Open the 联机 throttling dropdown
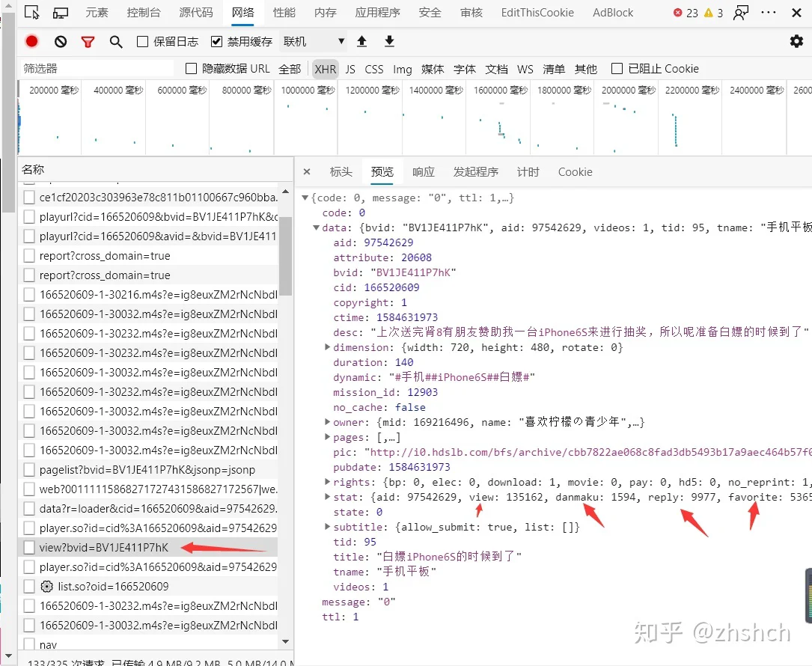The height and width of the screenshot is (666, 812). tap(314, 41)
